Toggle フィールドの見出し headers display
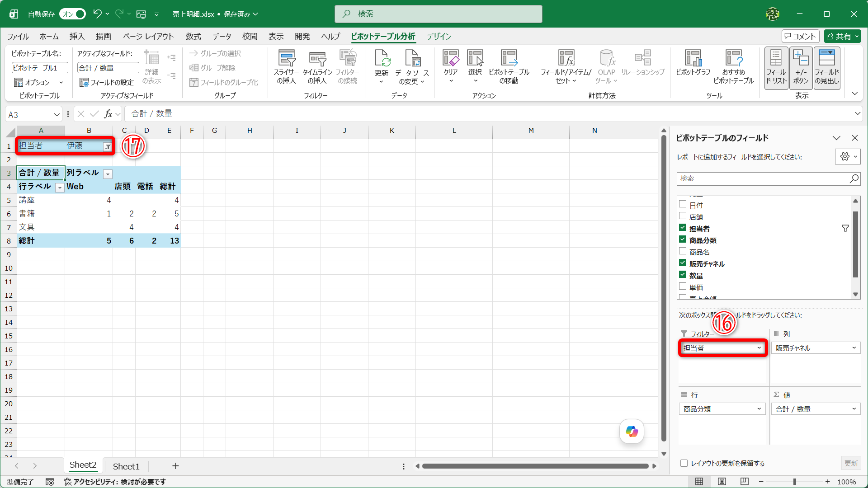868x488 pixels. click(827, 68)
